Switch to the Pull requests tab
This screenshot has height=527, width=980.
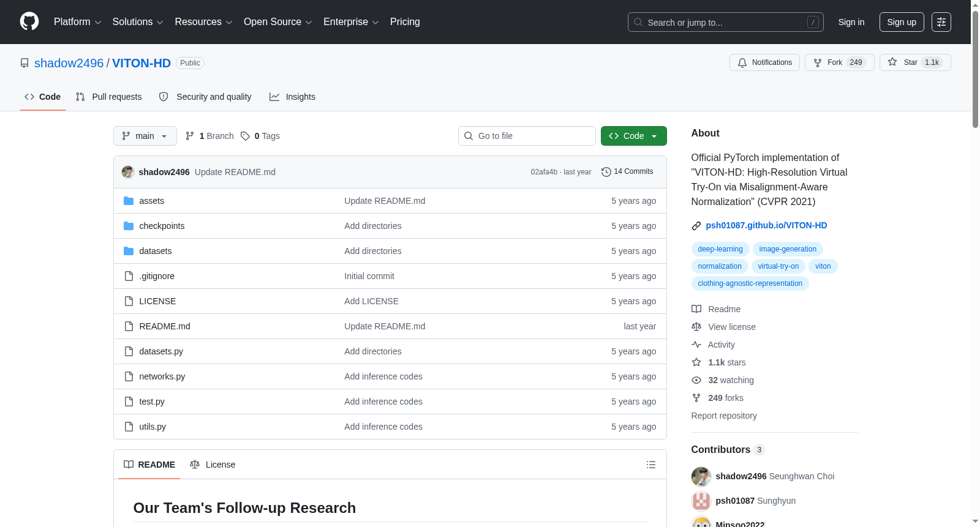tap(109, 97)
